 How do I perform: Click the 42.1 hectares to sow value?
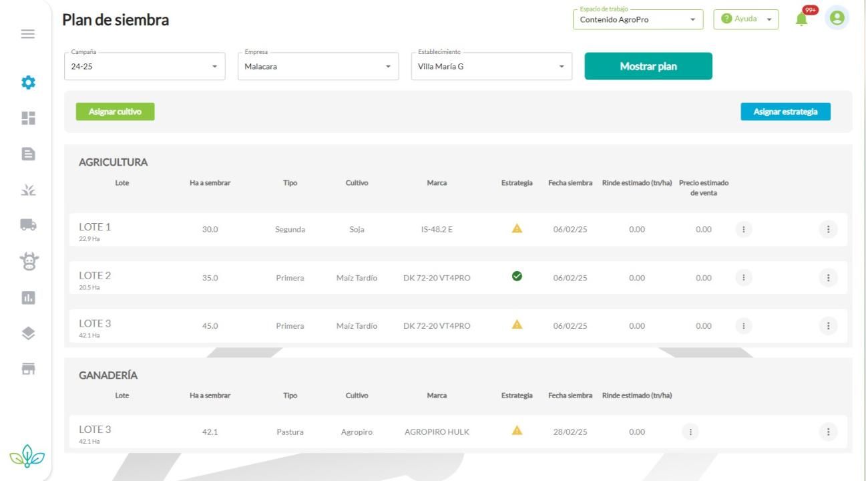tap(210, 432)
